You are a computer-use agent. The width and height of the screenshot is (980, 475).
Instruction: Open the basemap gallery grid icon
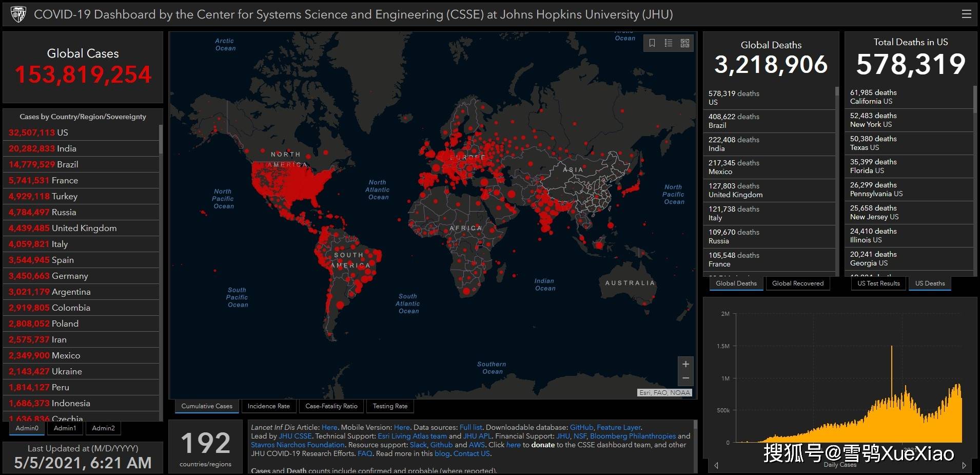[x=685, y=43]
